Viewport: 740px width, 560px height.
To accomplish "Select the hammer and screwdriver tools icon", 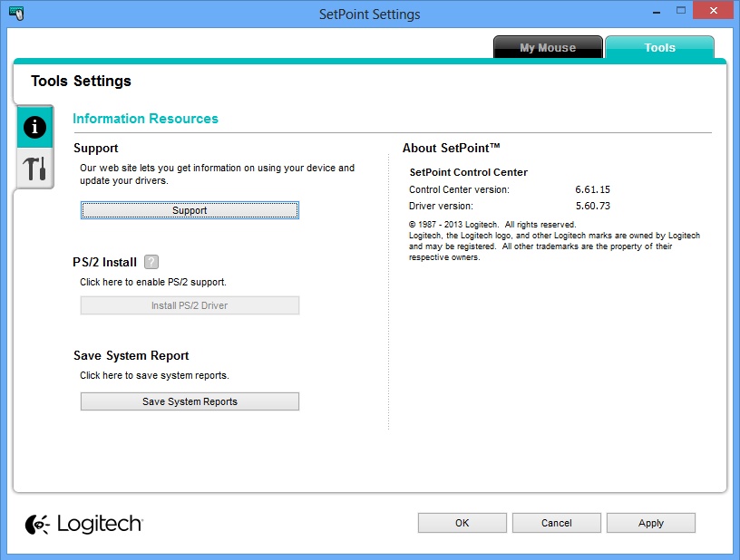I will click(35, 169).
